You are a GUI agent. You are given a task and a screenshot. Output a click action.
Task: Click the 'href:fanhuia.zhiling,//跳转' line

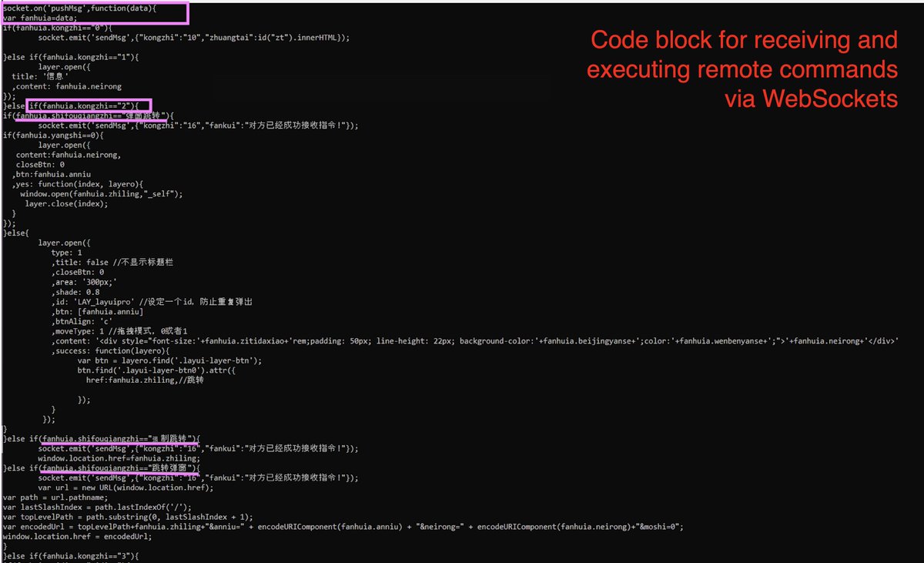(x=144, y=380)
